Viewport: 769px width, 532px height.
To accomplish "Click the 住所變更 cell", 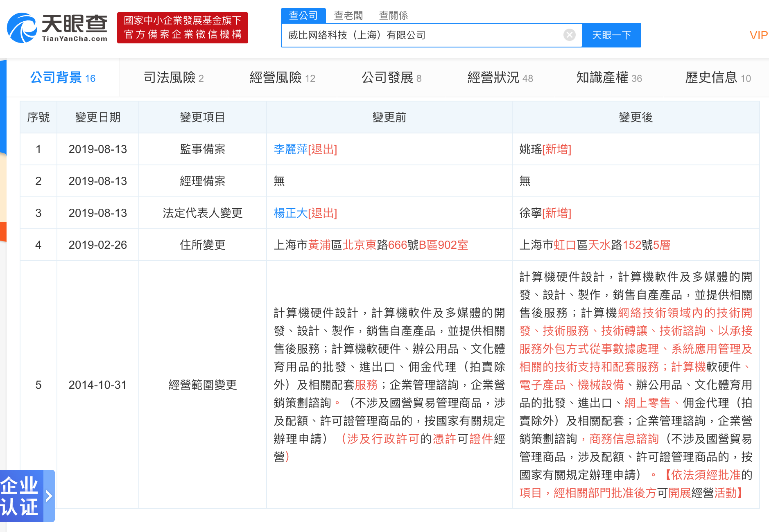I will [203, 245].
